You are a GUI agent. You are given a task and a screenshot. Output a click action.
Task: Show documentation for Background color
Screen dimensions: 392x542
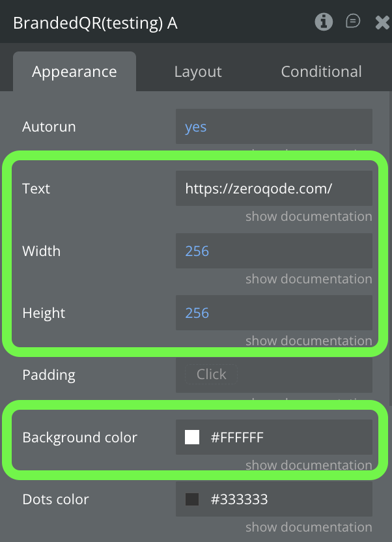click(309, 465)
